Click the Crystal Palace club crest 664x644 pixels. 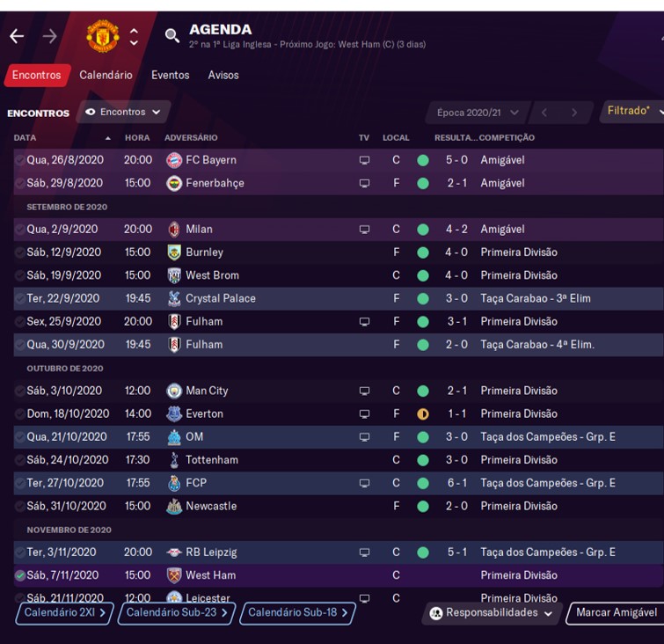174,299
